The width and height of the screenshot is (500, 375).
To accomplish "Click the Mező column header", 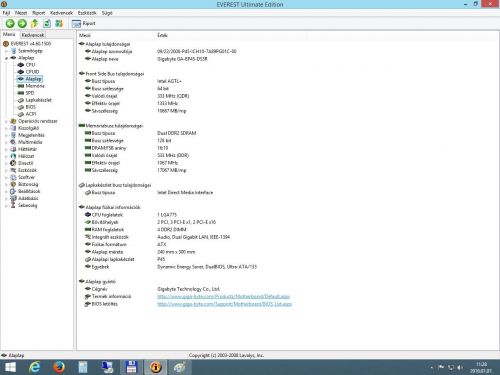I will pos(85,35).
